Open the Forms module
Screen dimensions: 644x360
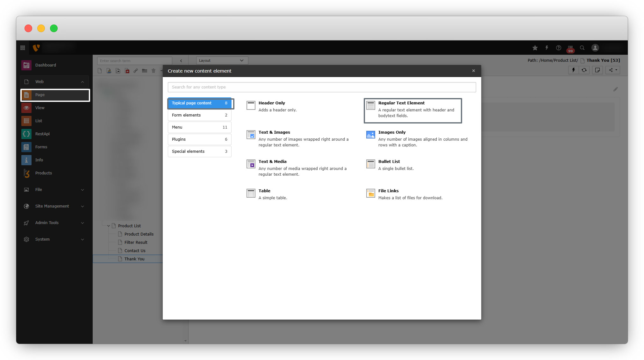[41, 147]
